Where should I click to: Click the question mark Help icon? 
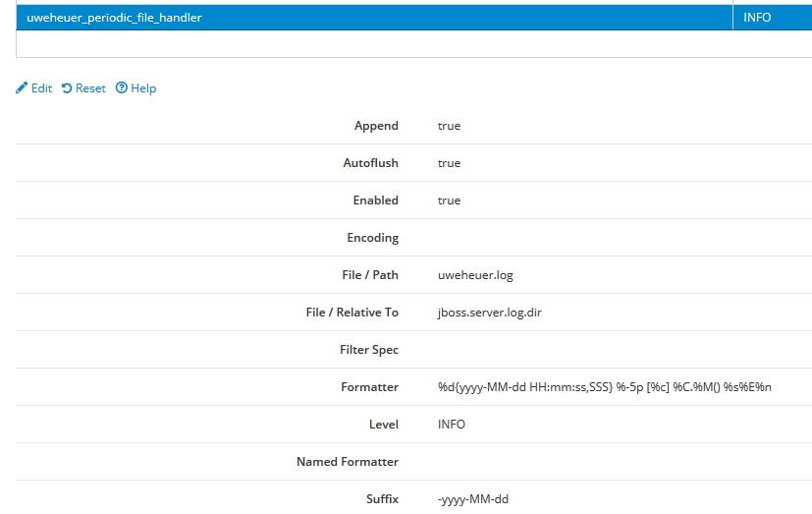pyautogui.click(x=122, y=88)
